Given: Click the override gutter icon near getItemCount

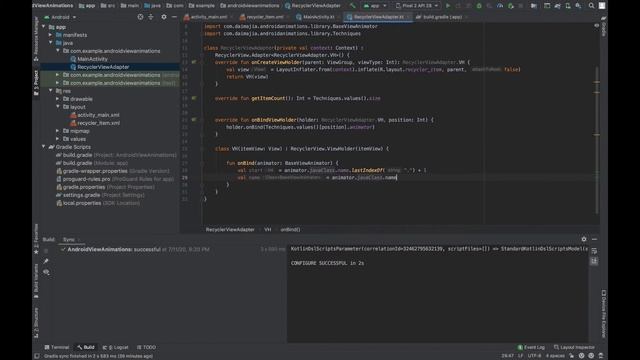Looking at the screenshot, I should click(194, 98).
